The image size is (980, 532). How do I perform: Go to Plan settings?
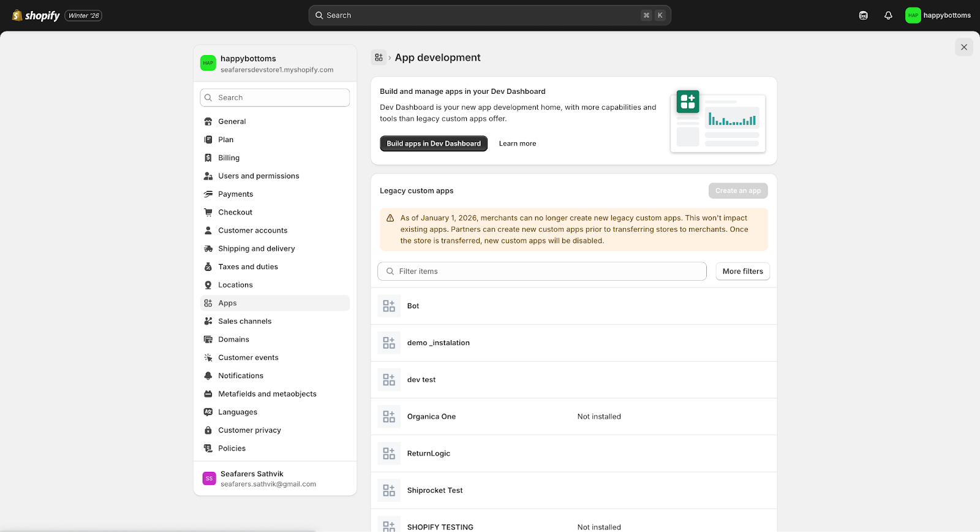[275, 140]
